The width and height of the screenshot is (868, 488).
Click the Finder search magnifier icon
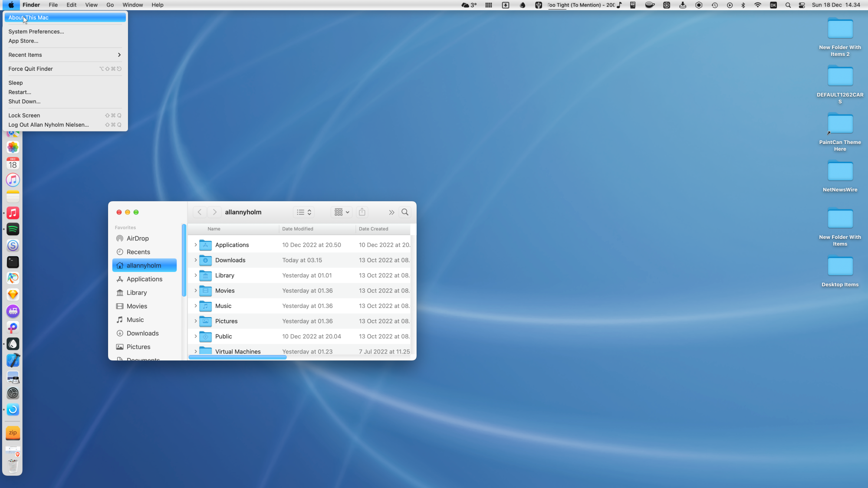(405, 212)
